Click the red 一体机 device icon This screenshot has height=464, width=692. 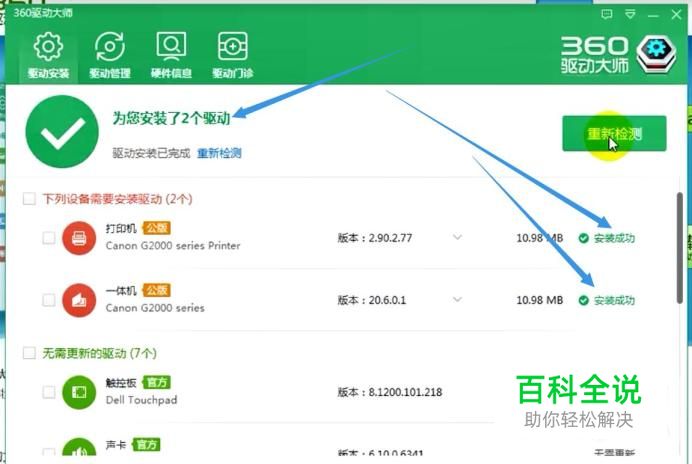pos(79,301)
